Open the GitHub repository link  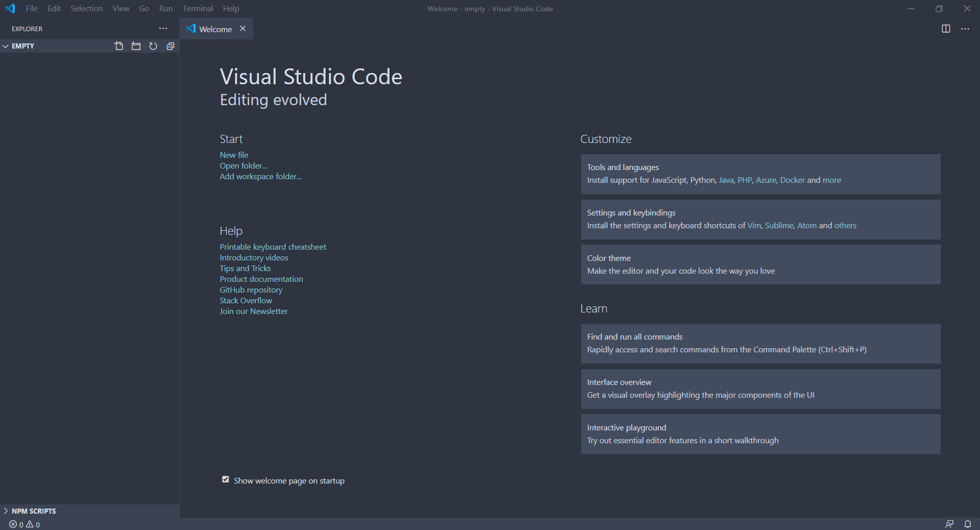[x=251, y=290]
